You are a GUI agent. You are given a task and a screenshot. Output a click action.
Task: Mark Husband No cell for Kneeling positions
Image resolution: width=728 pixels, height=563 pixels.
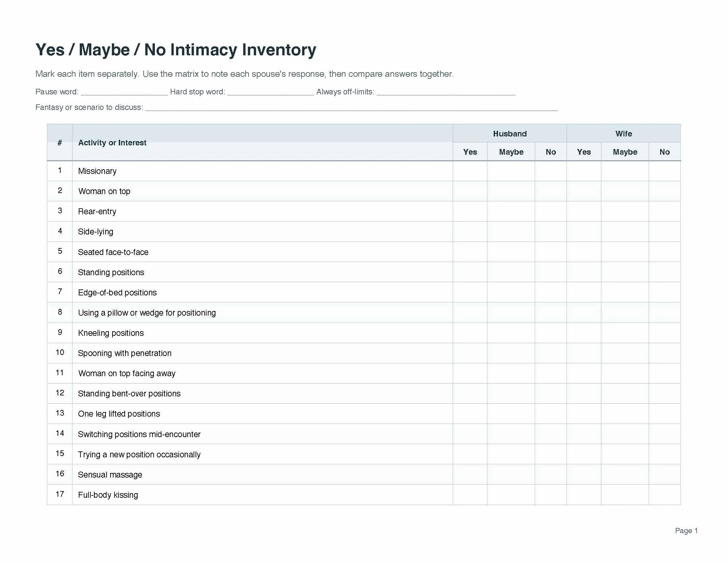tap(550, 333)
